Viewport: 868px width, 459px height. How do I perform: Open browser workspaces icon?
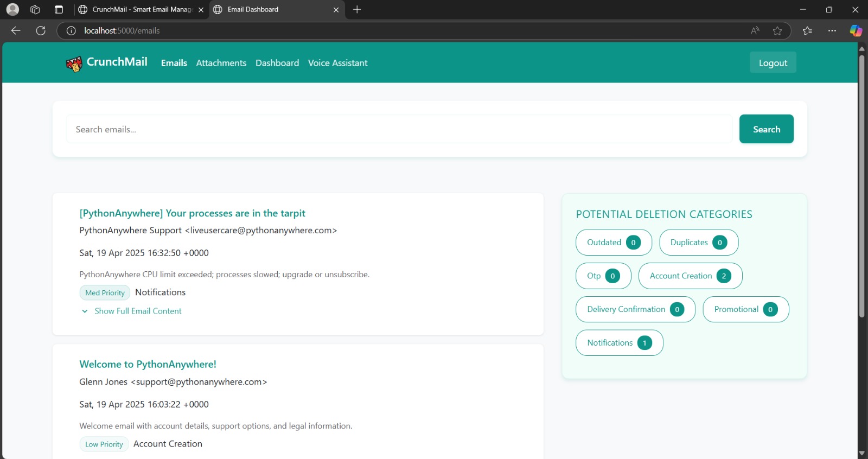pyautogui.click(x=35, y=9)
